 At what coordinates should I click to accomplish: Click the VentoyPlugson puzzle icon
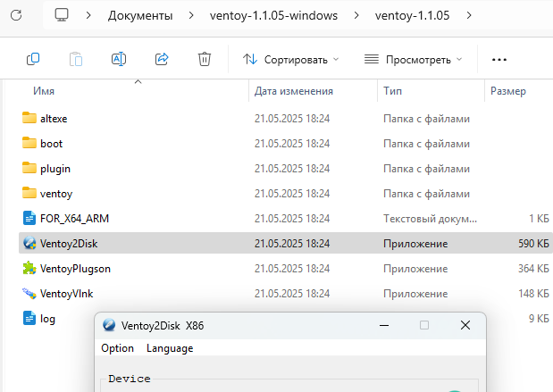pyautogui.click(x=29, y=268)
